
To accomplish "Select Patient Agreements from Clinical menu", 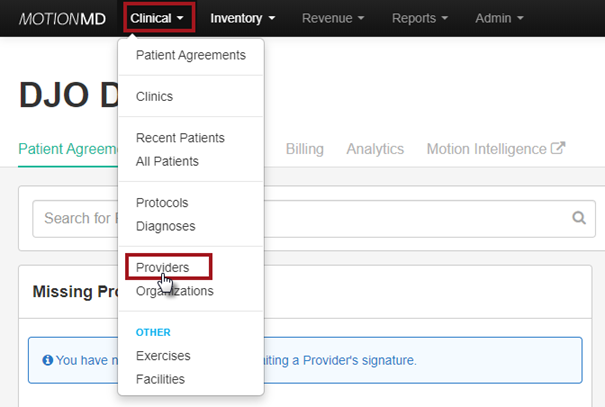I will [190, 55].
